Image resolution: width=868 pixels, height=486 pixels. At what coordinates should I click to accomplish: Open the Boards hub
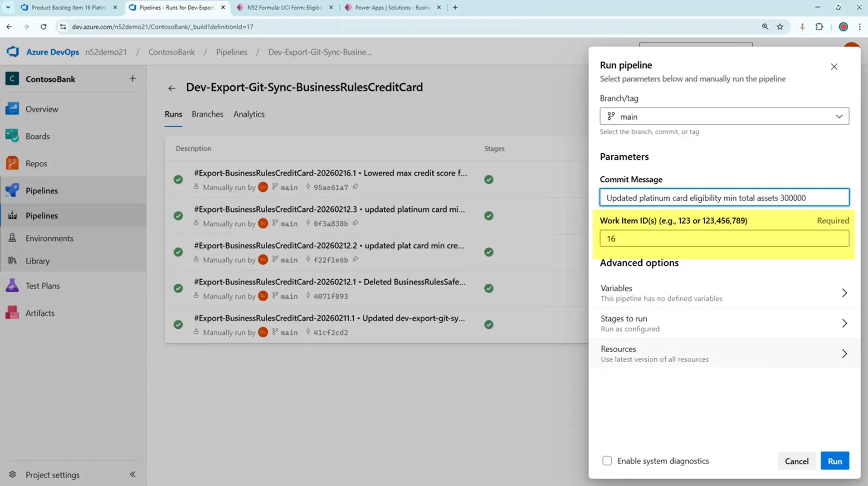tap(38, 136)
